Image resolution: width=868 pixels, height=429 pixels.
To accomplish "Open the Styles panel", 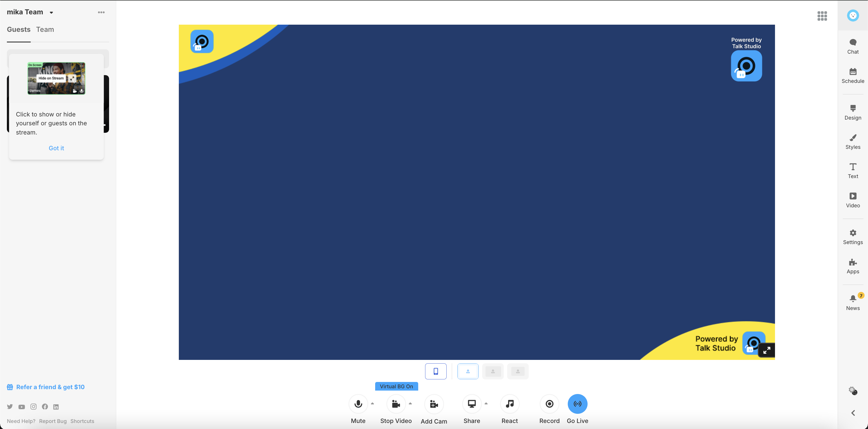I will (x=852, y=141).
